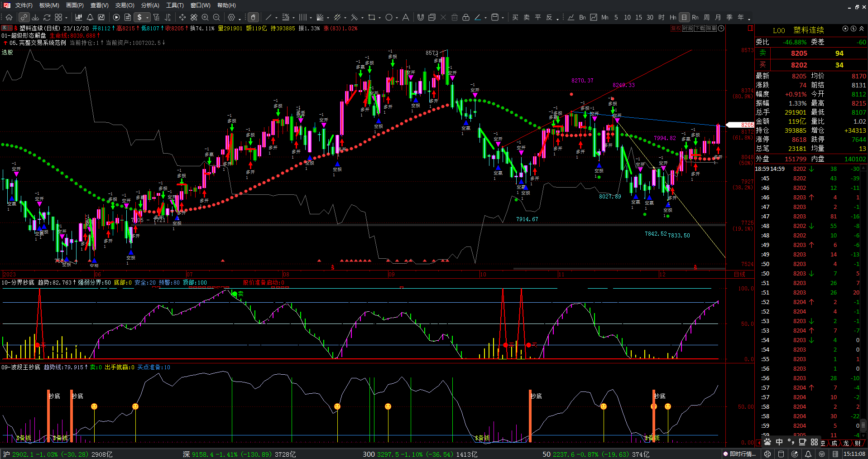
Task: Open the sort arrows icon
Action: pos(168,17)
